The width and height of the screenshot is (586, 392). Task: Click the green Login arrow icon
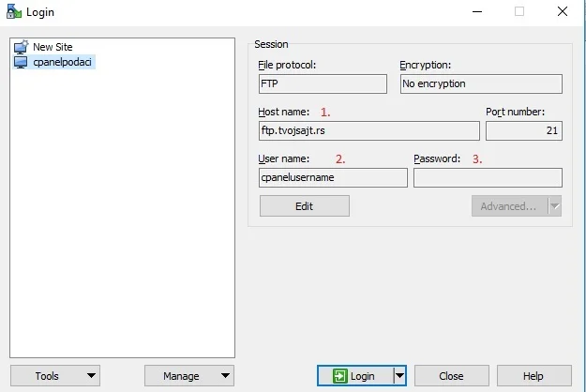pos(339,376)
